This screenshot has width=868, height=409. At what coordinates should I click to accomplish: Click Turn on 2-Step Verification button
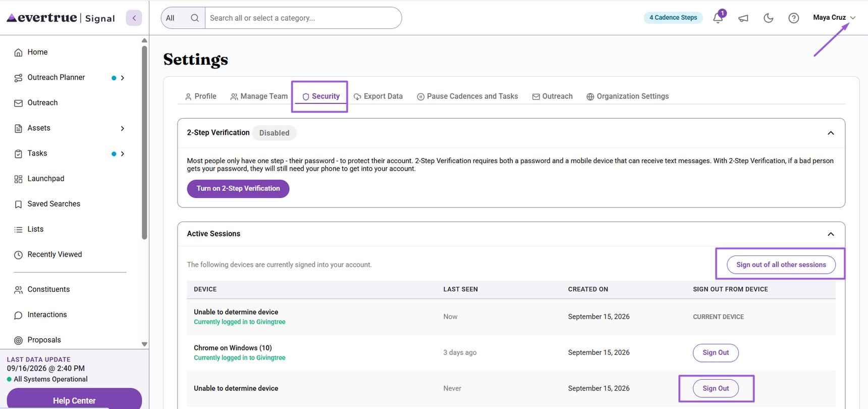coord(238,188)
